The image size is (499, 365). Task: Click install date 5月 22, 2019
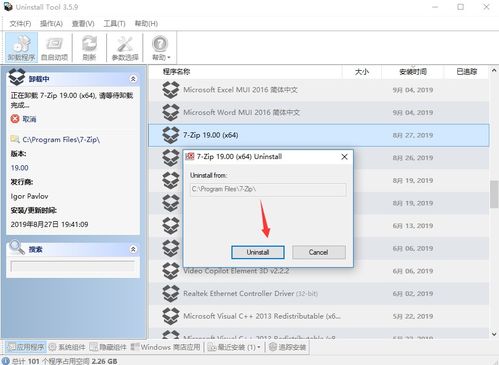point(413,316)
